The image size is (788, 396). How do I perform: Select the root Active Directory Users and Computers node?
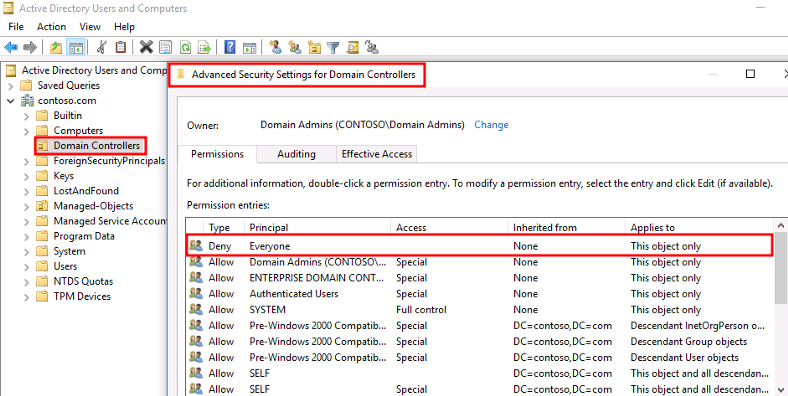tap(94, 70)
